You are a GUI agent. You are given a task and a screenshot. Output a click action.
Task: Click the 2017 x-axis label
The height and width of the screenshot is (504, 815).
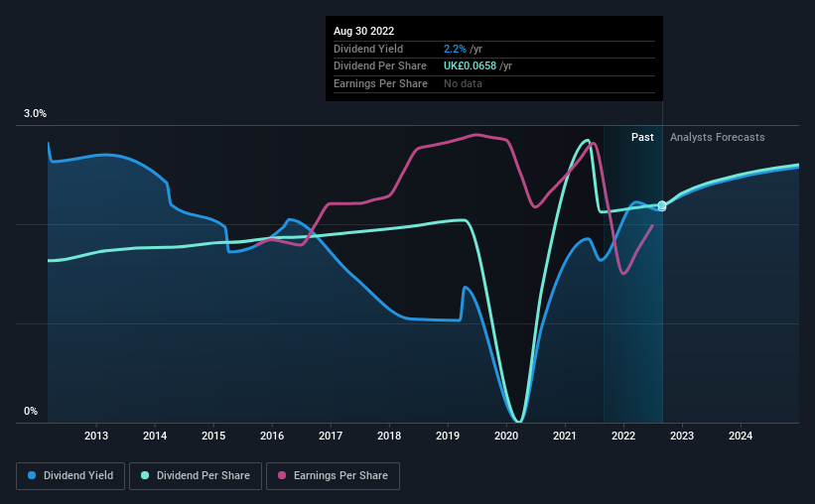331,436
